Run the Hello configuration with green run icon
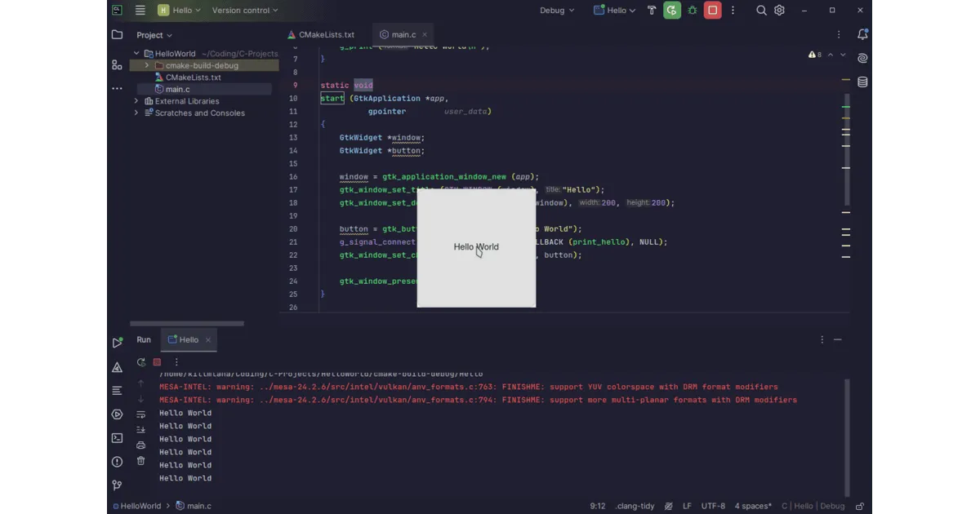 point(671,10)
